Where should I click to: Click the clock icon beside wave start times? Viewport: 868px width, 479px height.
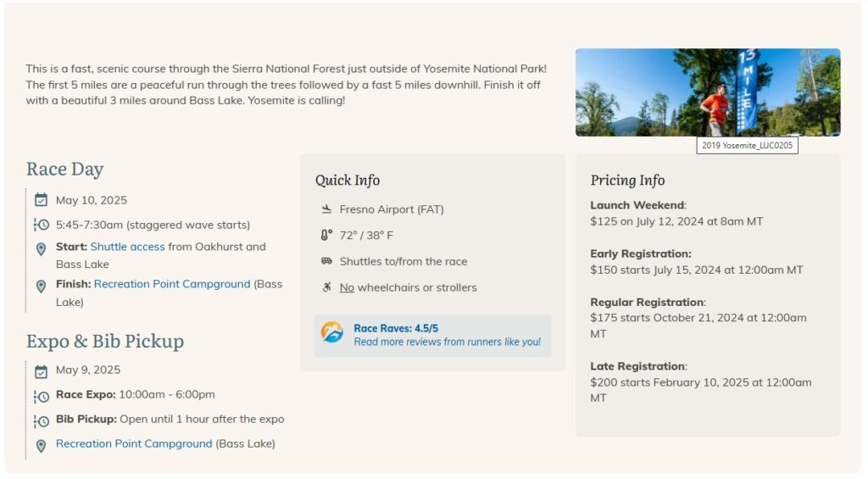pyautogui.click(x=41, y=225)
